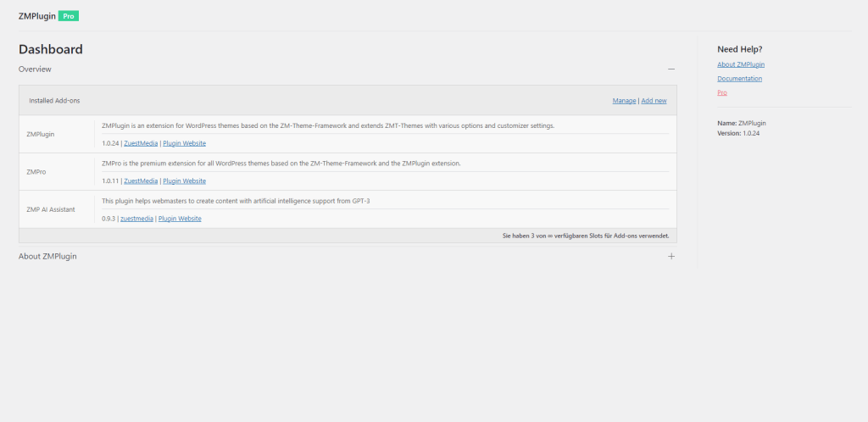Image resolution: width=868 pixels, height=422 pixels.
Task: Click version 1.0.11 in ZMPro row
Action: click(x=110, y=180)
